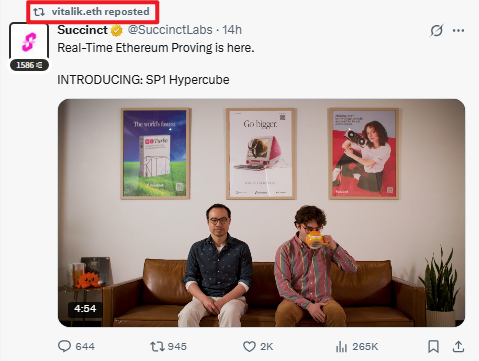
Task: Click the 14h timestamp
Action: click(x=232, y=30)
